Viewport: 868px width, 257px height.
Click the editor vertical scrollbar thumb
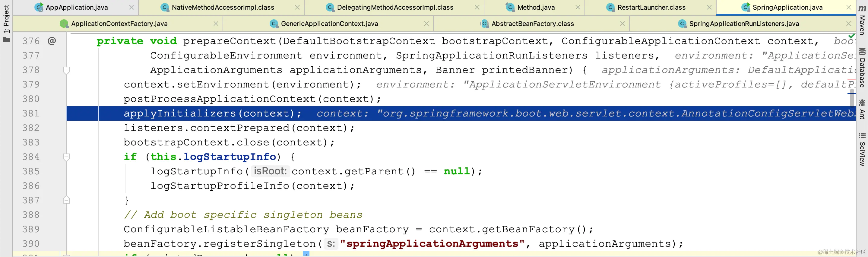pos(852,98)
